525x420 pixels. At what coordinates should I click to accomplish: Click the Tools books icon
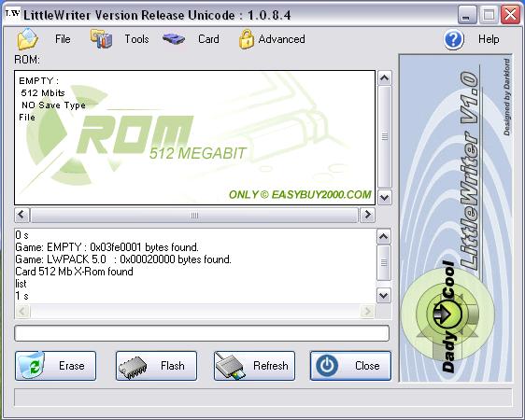pos(101,39)
